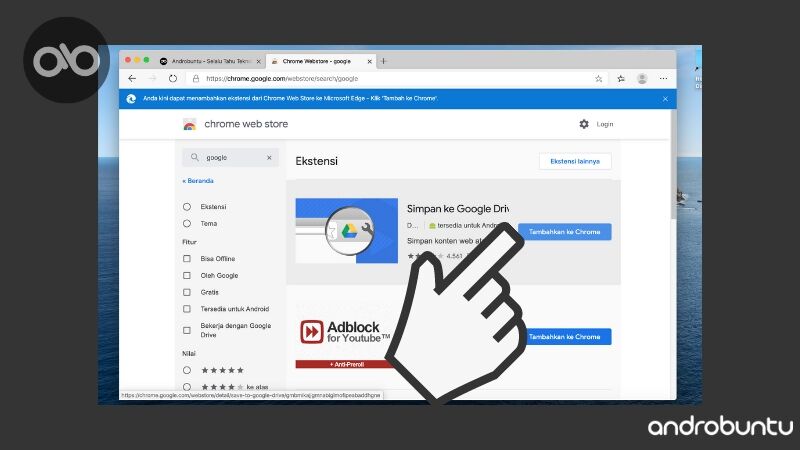This screenshot has height=450, width=800.
Task: Click the padlock site info icon
Action: [196, 79]
